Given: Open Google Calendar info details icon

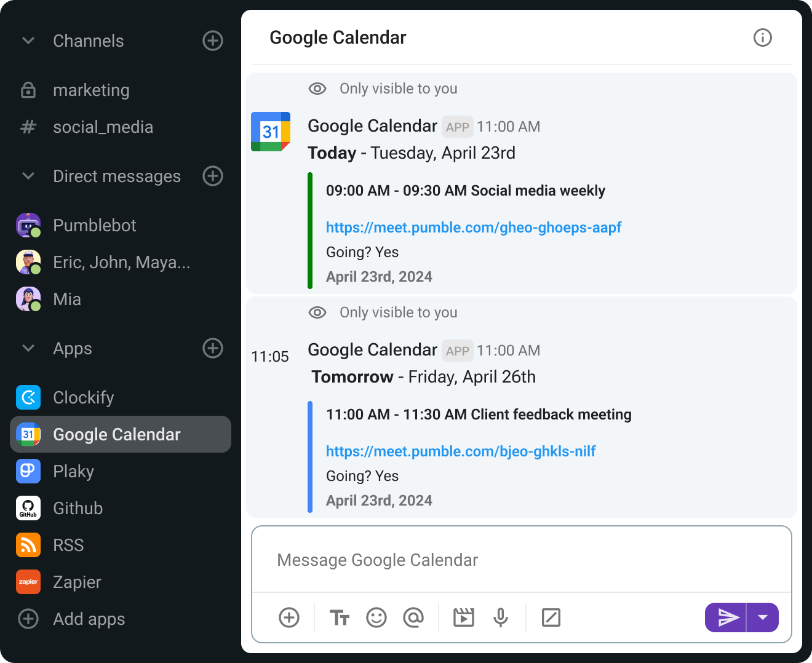Looking at the screenshot, I should click(x=763, y=38).
